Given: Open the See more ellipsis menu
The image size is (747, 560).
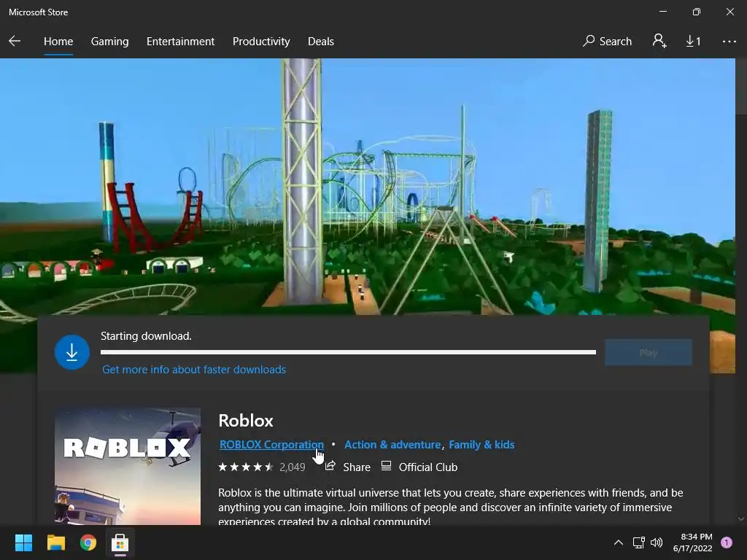Looking at the screenshot, I should click(x=729, y=42).
